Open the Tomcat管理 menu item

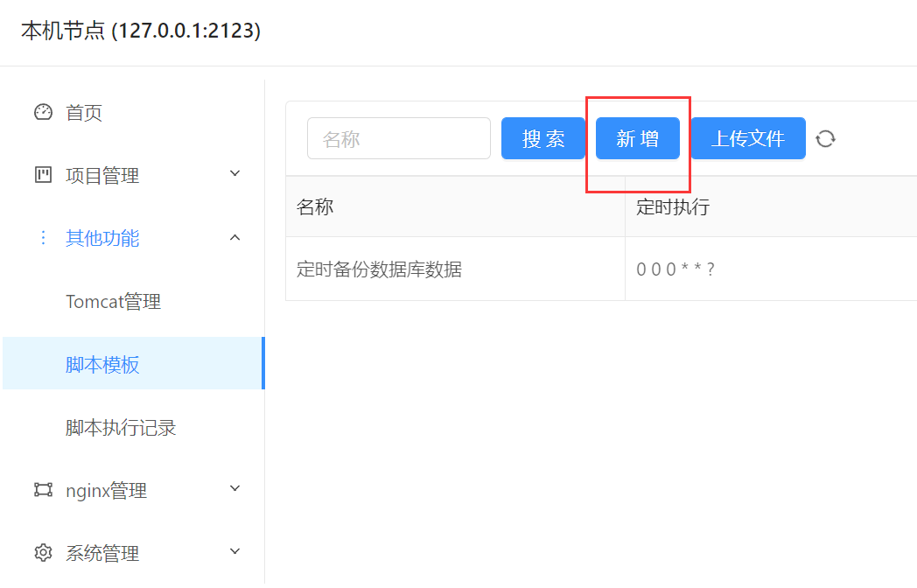pyautogui.click(x=113, y=302)
